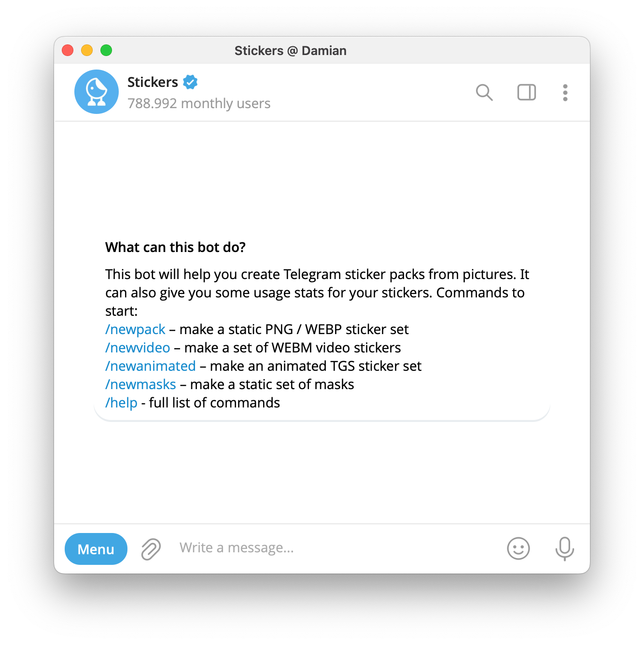Click the yellow minimize window button
644x645 pixels.
pos(87,50)
